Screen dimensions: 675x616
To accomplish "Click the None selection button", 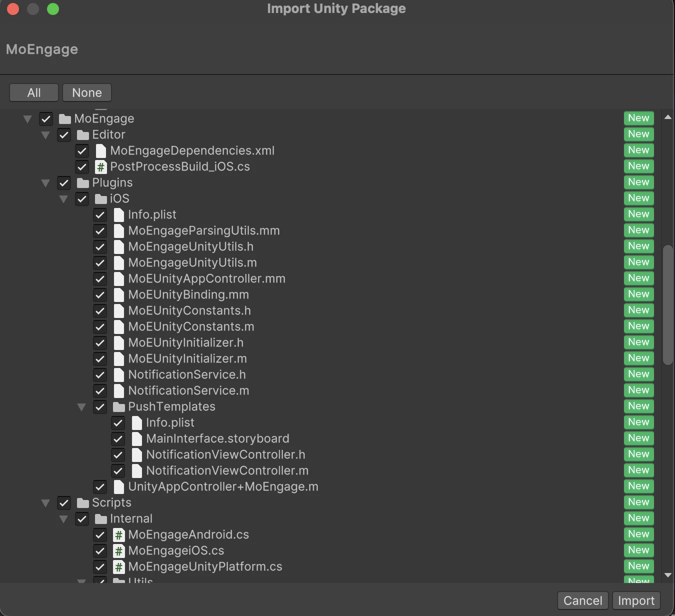I will pyautogui.click(x=86, y=92).
